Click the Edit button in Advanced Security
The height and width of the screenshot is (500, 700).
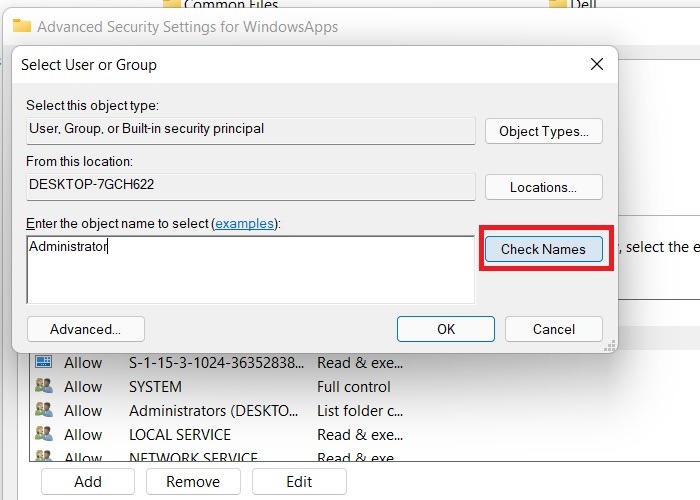(x=299, y=482)
